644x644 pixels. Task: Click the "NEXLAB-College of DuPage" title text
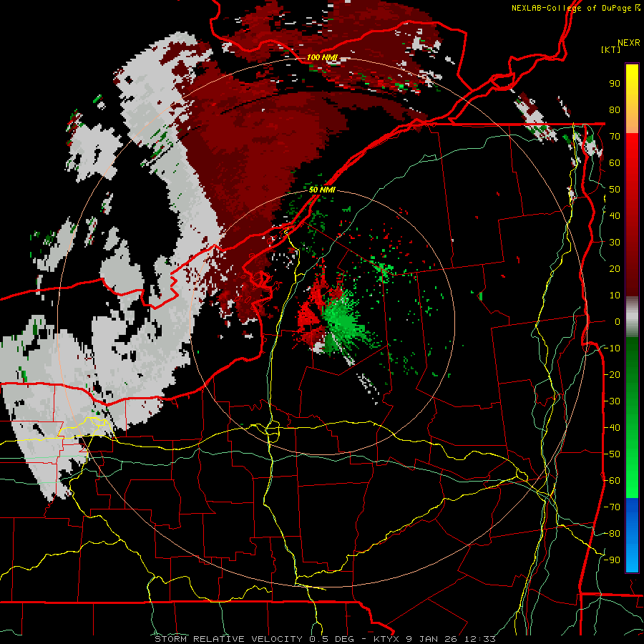point(571,8)
